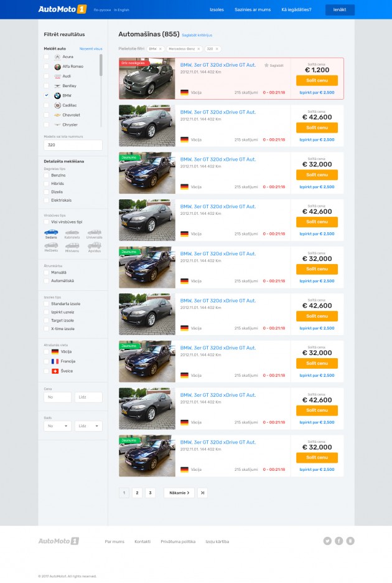Check the Izpirkt uzreiz option
Screen dimensions: 392x583
click(x=47, y=312)
